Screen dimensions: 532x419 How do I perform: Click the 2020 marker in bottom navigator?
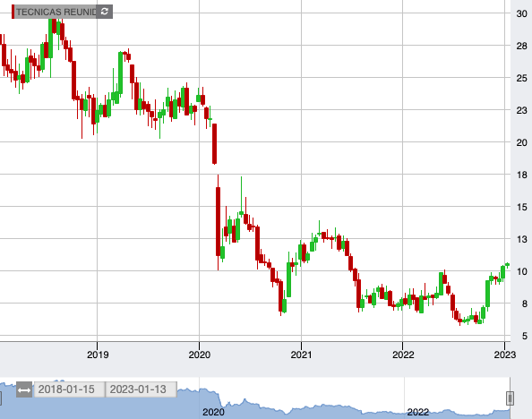tap(213, 412)
